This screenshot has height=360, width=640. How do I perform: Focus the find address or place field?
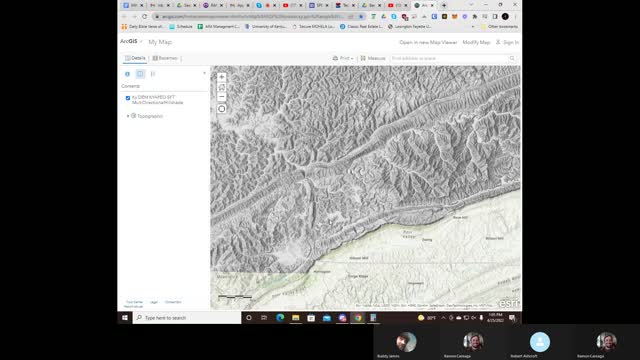[449, 58]
